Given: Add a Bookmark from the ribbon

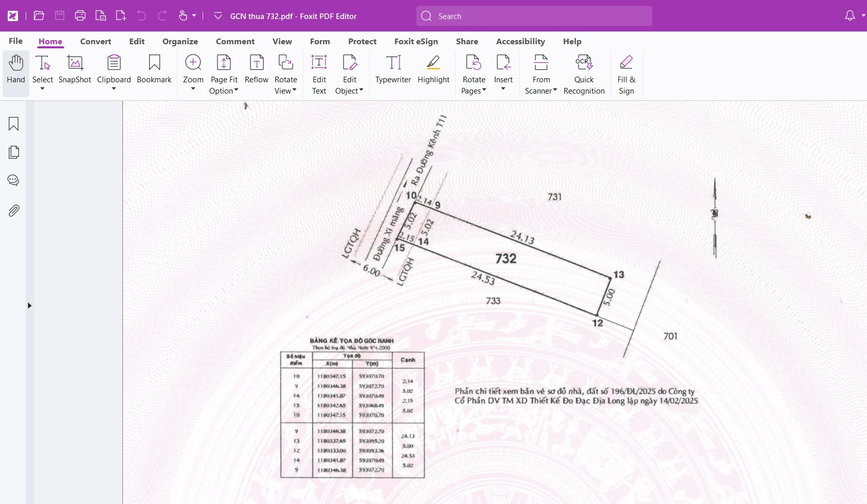Looking at the screenshot, I should (154, 69).
